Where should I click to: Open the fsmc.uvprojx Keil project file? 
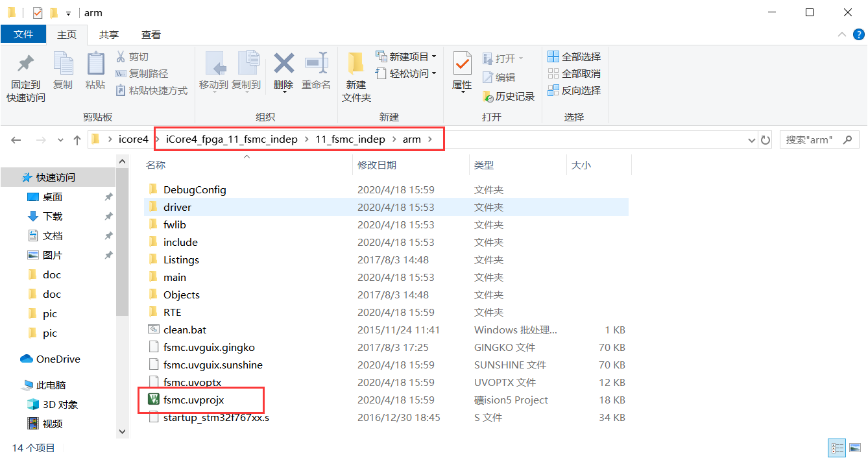(193, 400)
